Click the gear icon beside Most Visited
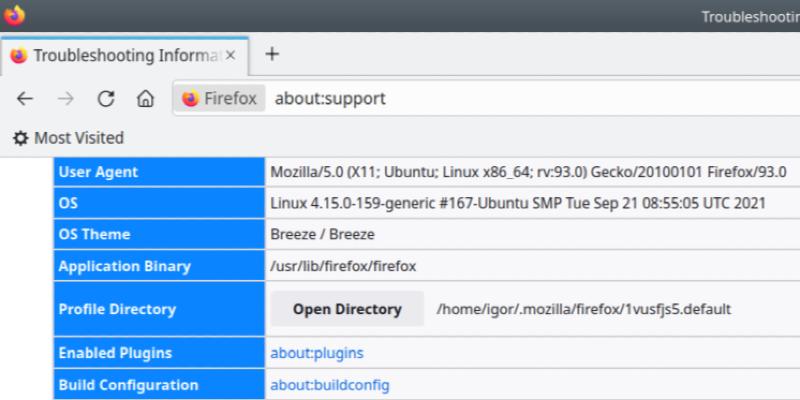 20,138
